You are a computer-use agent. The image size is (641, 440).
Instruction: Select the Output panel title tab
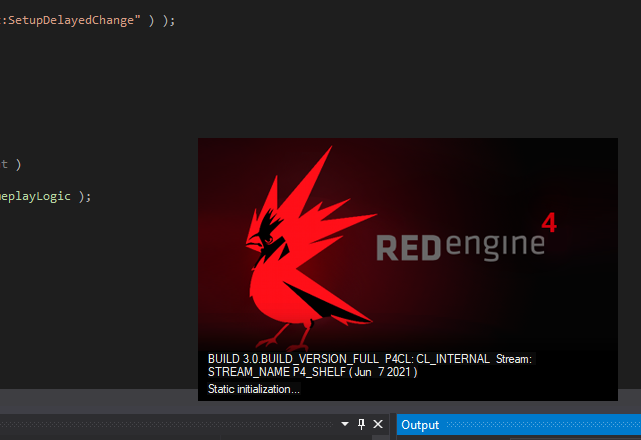coord(420,425)
